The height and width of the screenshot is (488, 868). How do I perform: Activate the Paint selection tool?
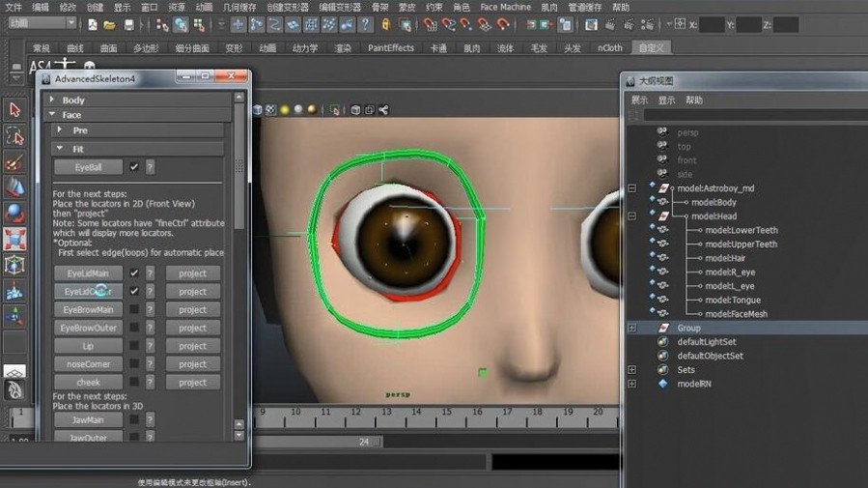[x=14, y=163]
